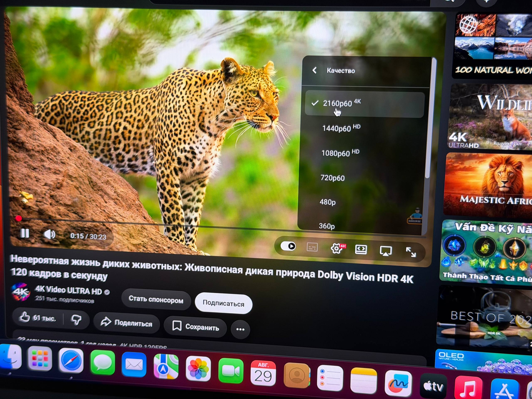Open the Best of 202 HDR 8K thumbnail
Image resolution: width=532 pixels, height=399 pixels.
click(x=485, y=316)
